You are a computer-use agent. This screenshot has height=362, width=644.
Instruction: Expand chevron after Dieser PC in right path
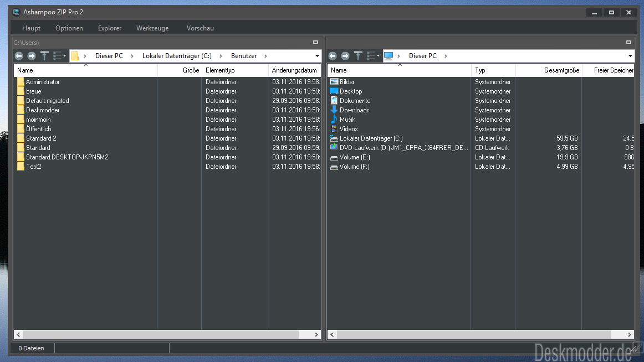446,56
